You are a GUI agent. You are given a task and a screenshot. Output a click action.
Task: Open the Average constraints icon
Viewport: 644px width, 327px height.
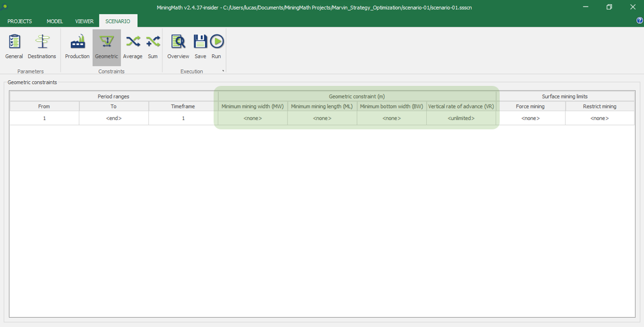[132, 47]
